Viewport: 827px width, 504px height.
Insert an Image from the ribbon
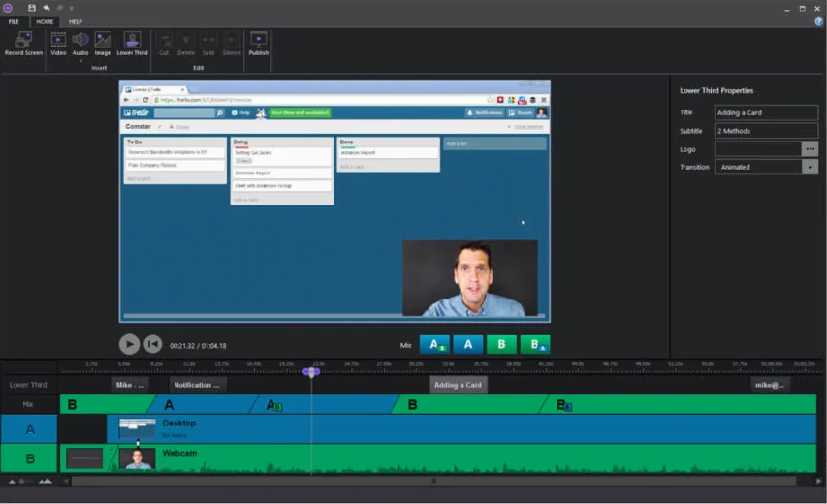(103, 41)
